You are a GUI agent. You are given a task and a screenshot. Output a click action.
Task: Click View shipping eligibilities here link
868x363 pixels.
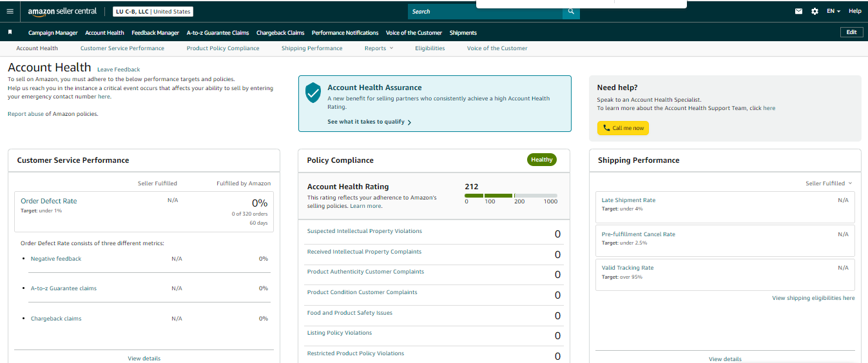(x=813, y=298)
